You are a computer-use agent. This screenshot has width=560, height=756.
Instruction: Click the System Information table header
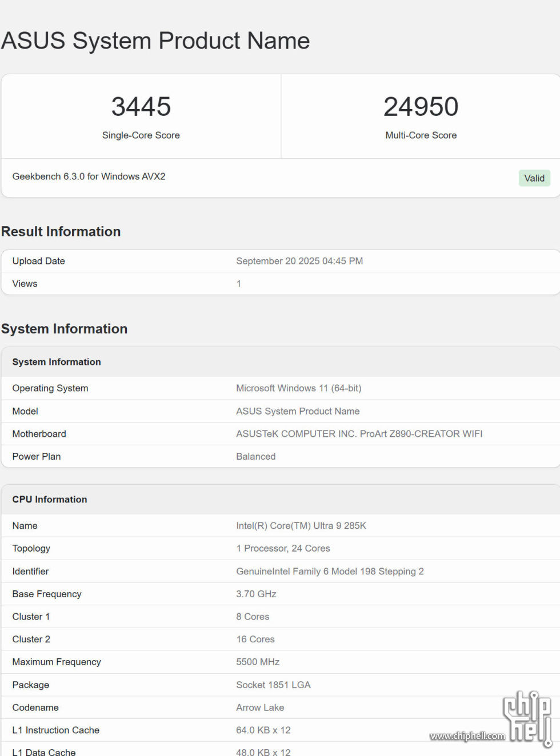click(57, 362)
